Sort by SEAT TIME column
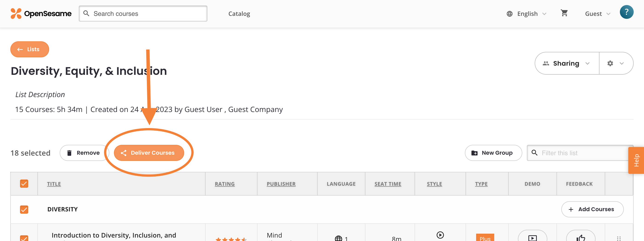Image resolution: width=644 pixels, height=241 pixels. 388,184
